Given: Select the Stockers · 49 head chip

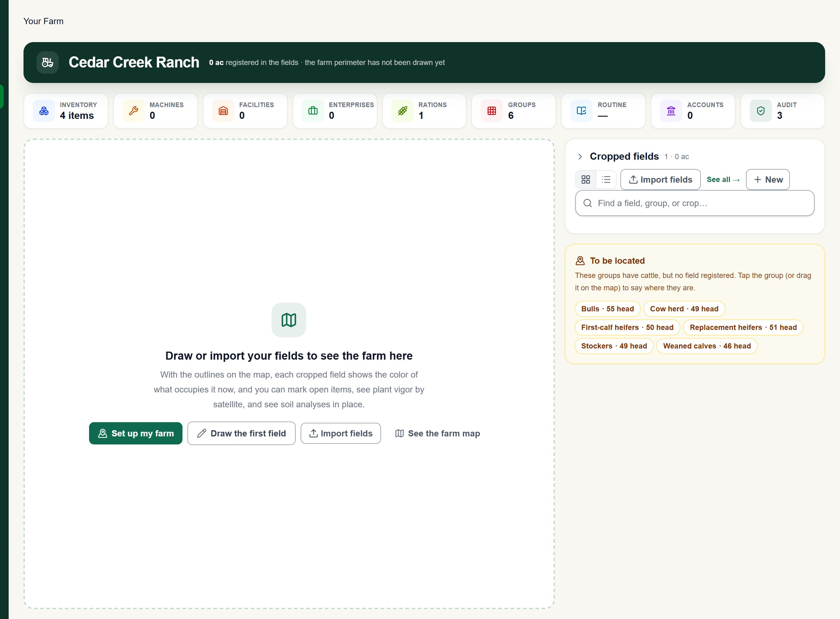Looking at the screenshot, I should [x=614, y=346].
